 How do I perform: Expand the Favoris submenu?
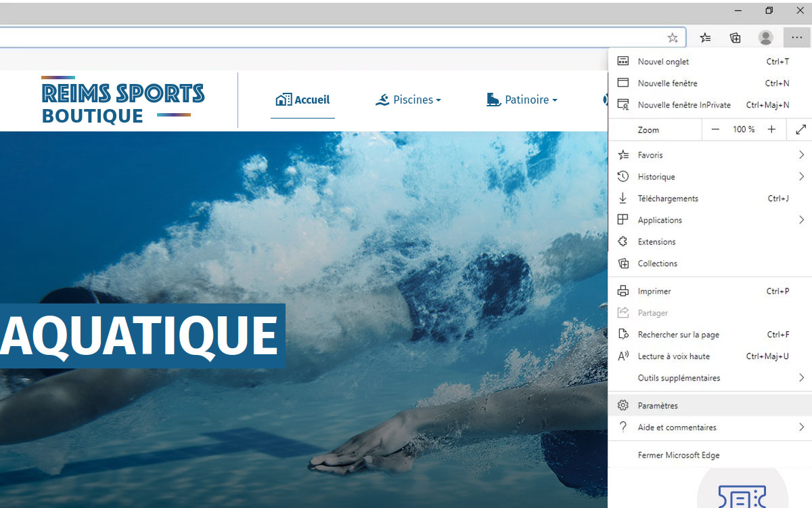710,155
